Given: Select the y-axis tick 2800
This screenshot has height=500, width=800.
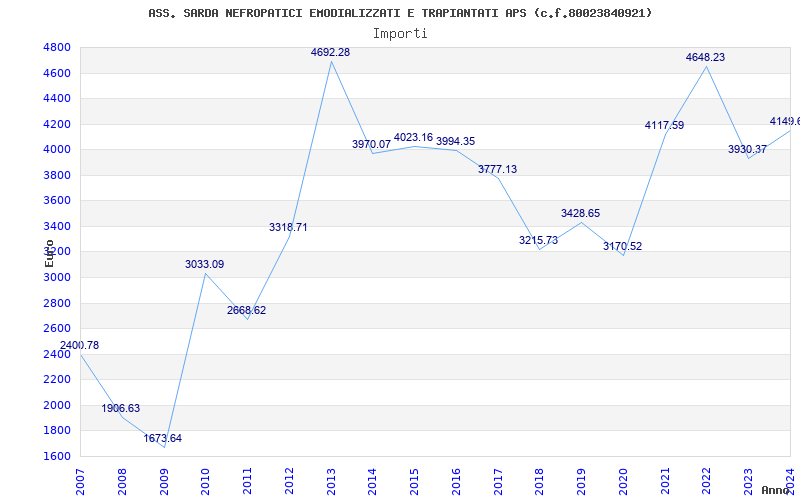Looking at the screenshot, I should tap(57, 303).
